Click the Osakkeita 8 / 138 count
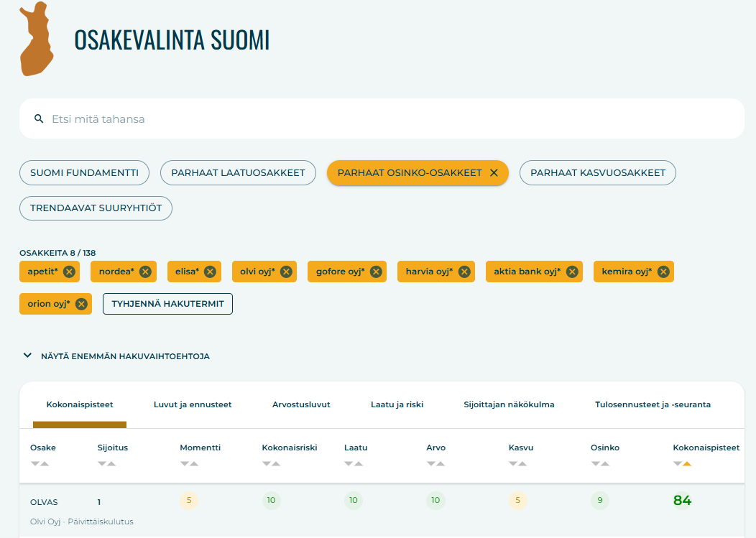This screenshot has height=538, width=756. (x=57, y=253)
